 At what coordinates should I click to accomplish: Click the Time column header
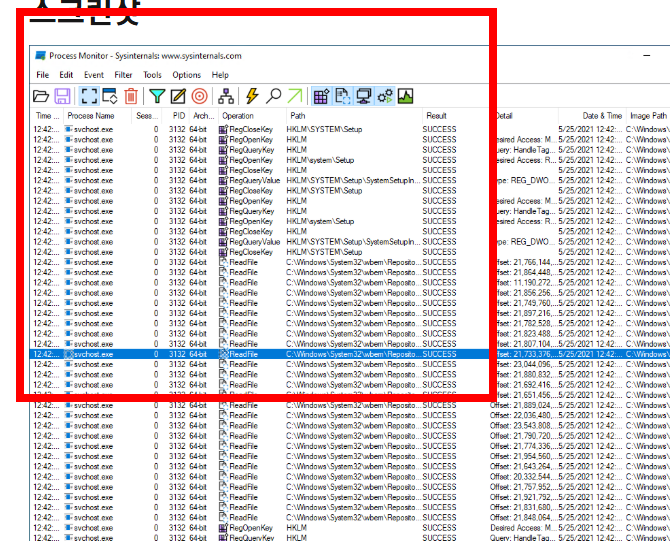47,116
